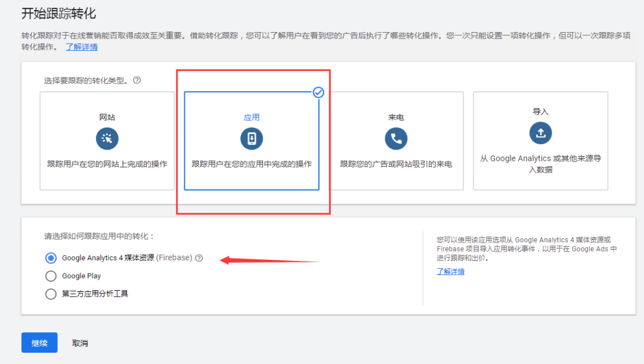Open 了解详情 link under page heading

(82, 47)
